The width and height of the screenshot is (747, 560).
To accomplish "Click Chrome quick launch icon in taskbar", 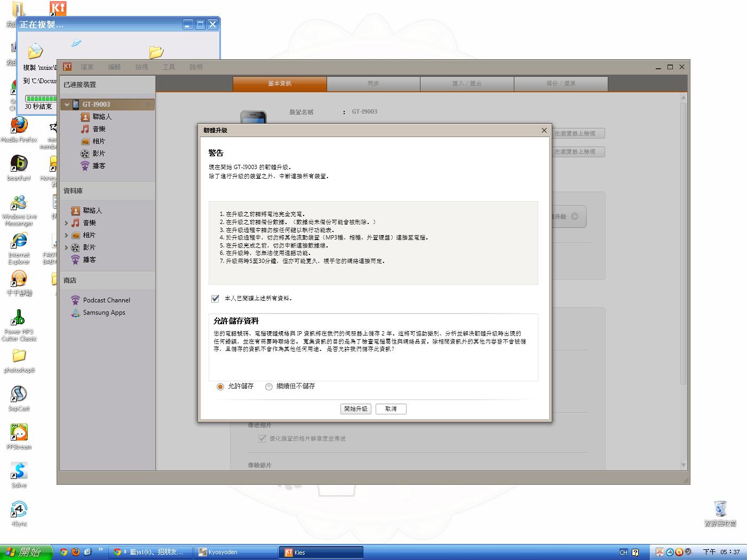I will click(63, 553).
